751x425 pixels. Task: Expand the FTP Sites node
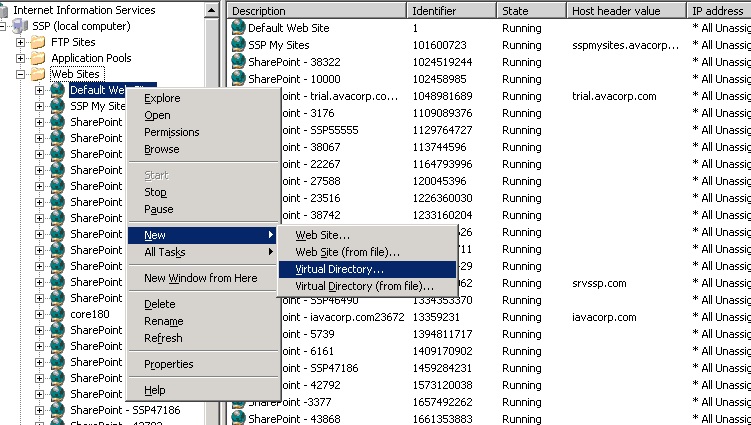(20, 42)
